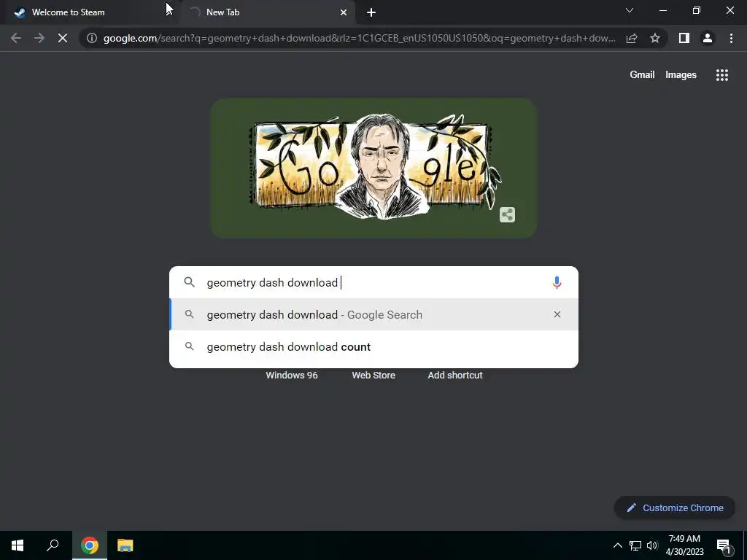
Task: Close the New Tab tab
Action: tap(344, 12)
